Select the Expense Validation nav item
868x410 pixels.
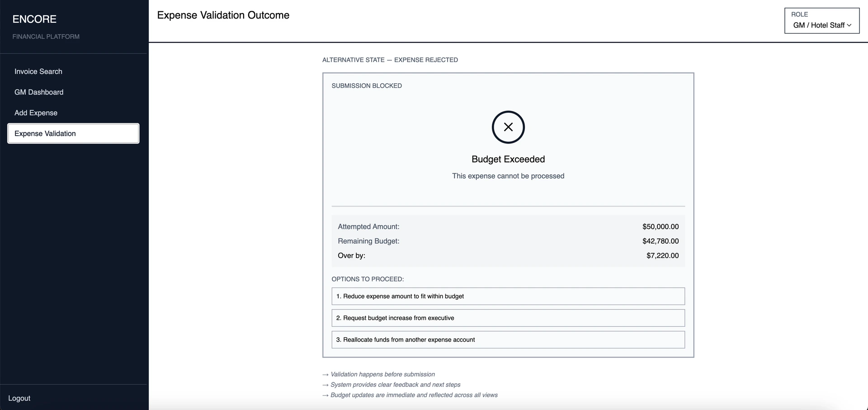point(44,133)
